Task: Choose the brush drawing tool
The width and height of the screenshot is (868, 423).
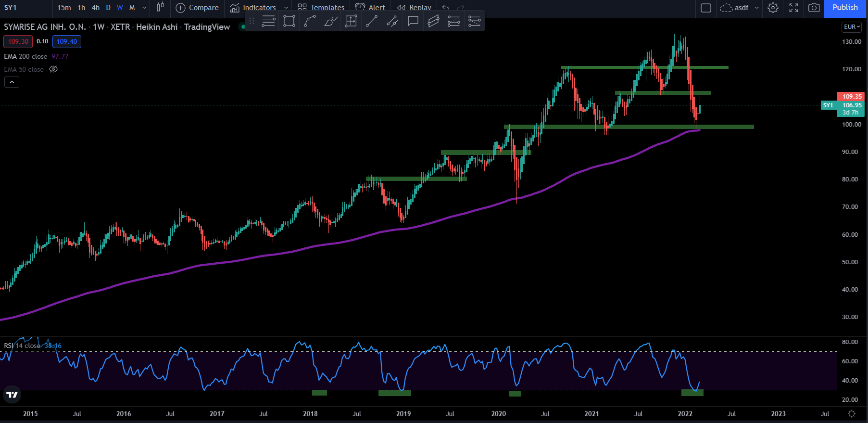Action: click(330, 21)
